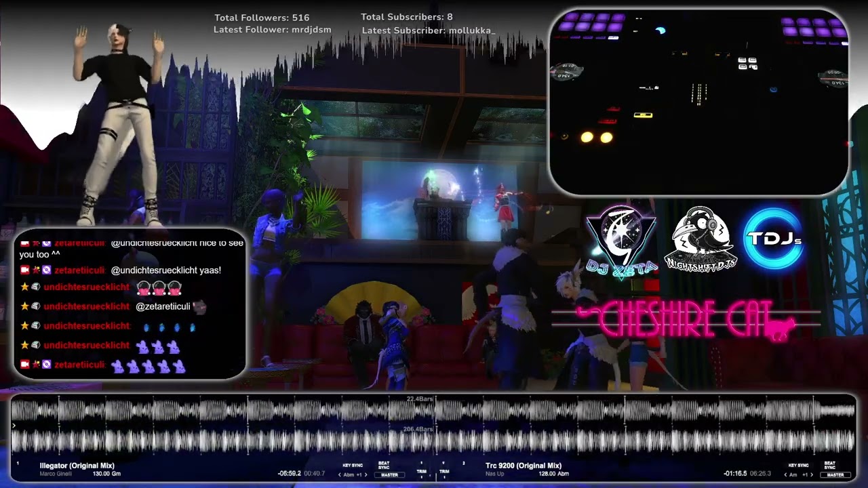Click the 206.4Bars marker on waveform
This screenshot has width=868, height=488.
(418, 429)
